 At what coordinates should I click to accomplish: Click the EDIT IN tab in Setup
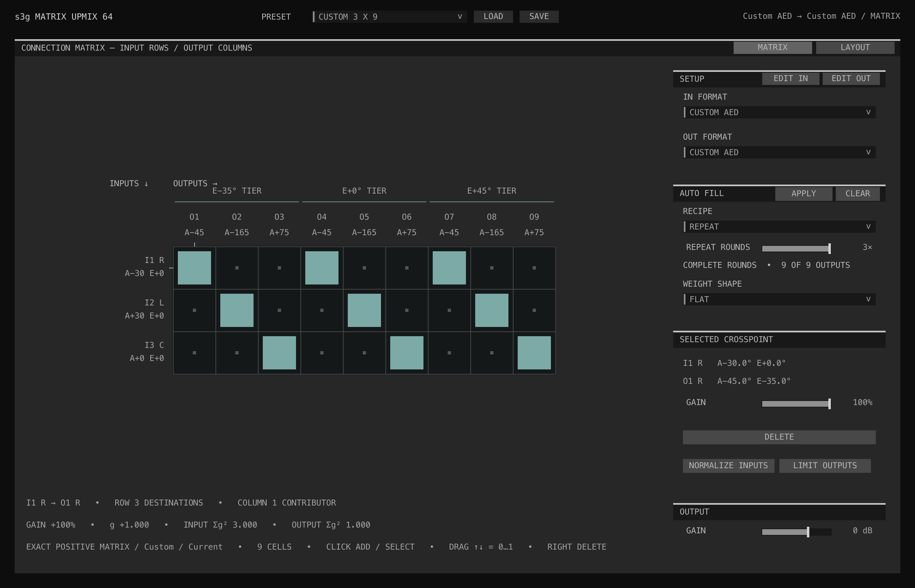tap(791, 78)
